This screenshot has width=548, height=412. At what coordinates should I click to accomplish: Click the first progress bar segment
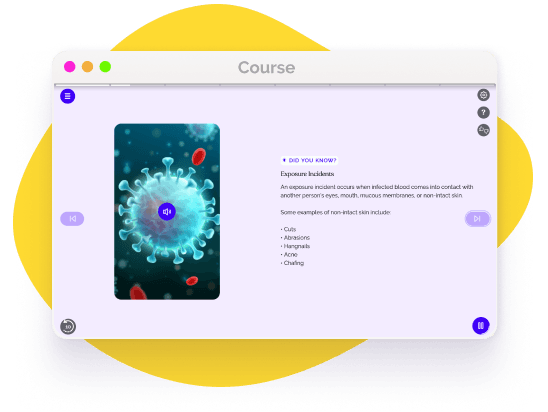click(82, 85)
